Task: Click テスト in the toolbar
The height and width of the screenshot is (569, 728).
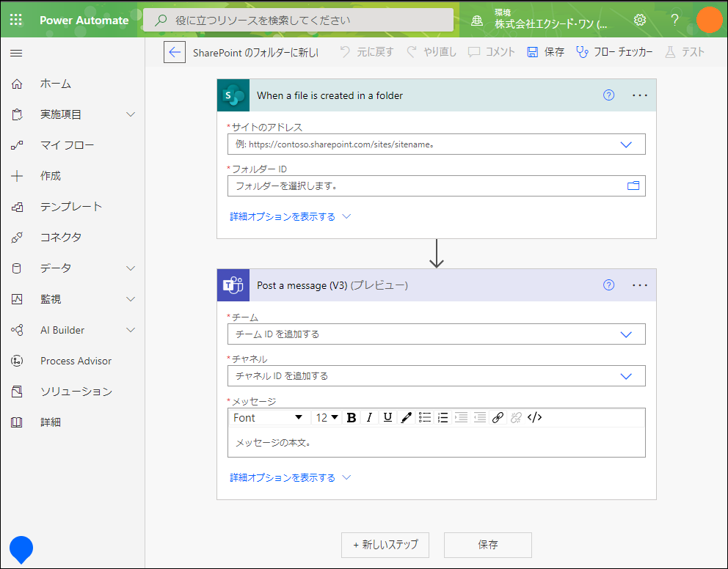Action: (x=685, y=52)
